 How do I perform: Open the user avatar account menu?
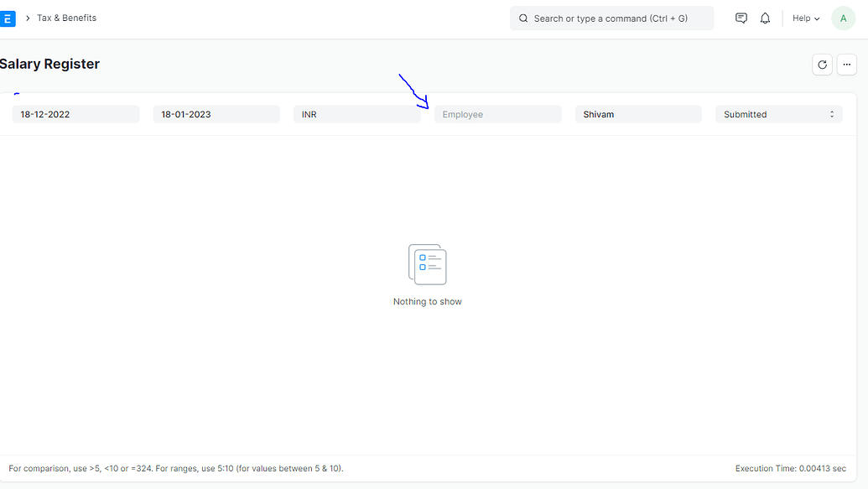pos(843,18)
